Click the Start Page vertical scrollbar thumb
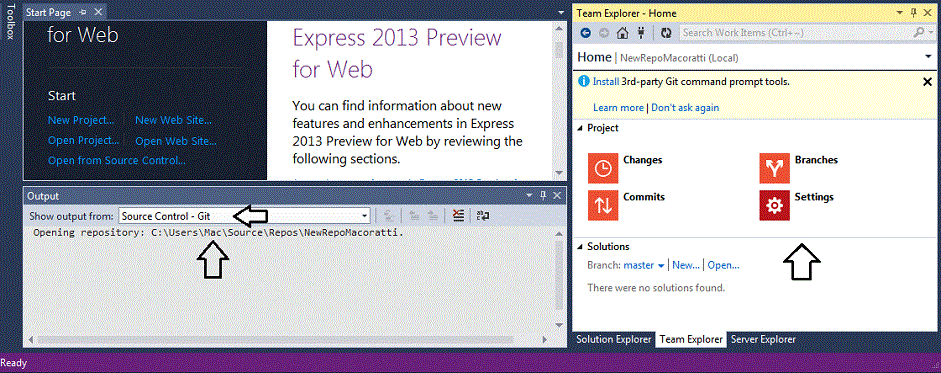 click(559, 50)
